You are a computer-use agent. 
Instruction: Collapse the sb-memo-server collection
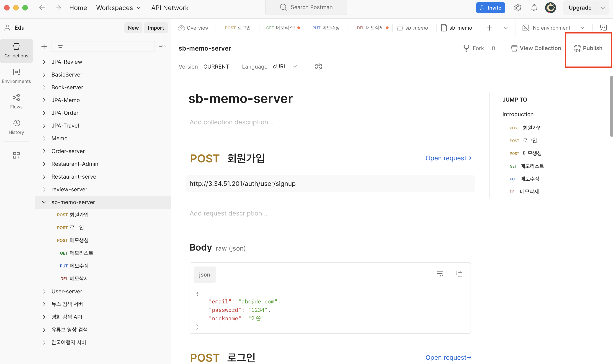point(44,202)
